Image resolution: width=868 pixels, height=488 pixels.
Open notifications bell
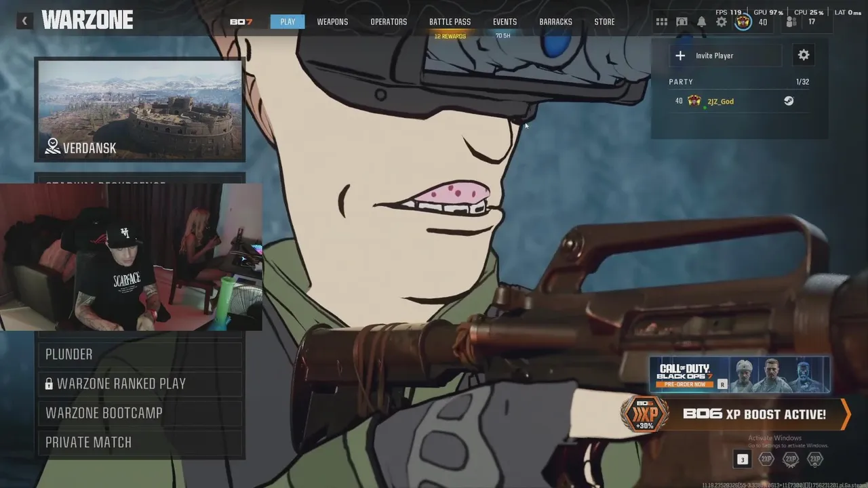coord(701,22)
